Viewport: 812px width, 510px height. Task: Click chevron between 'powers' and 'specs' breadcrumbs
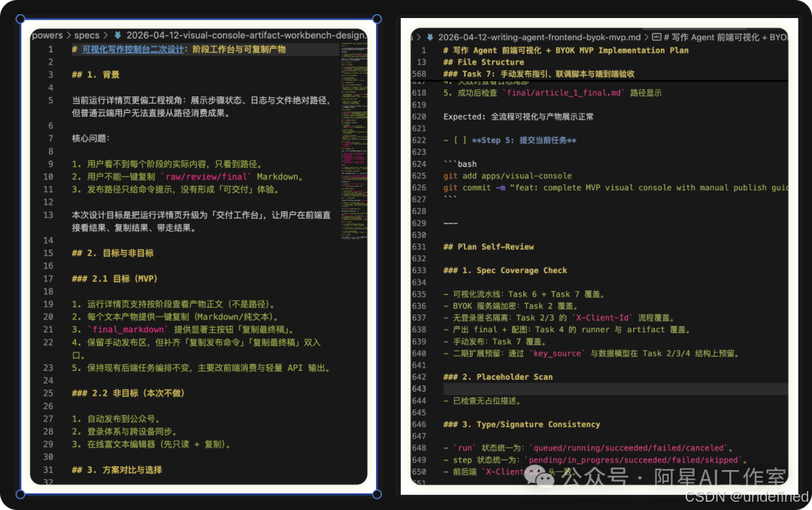point(68,35)
